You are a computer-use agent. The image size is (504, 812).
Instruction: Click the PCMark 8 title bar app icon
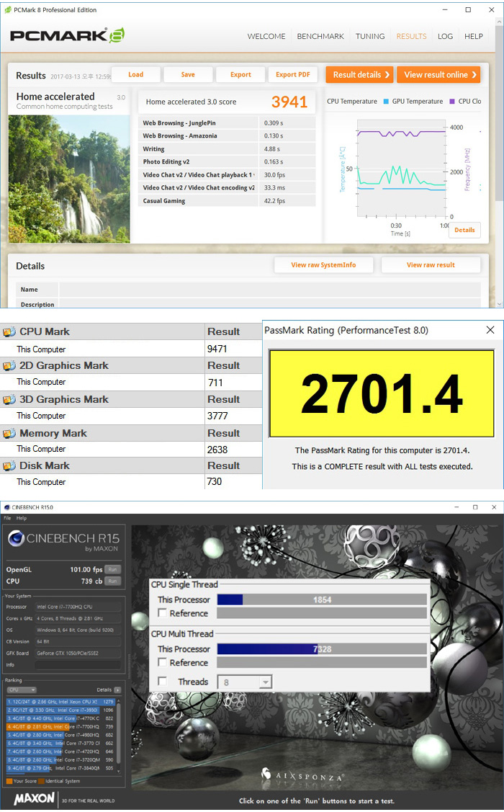coord(8,10)
